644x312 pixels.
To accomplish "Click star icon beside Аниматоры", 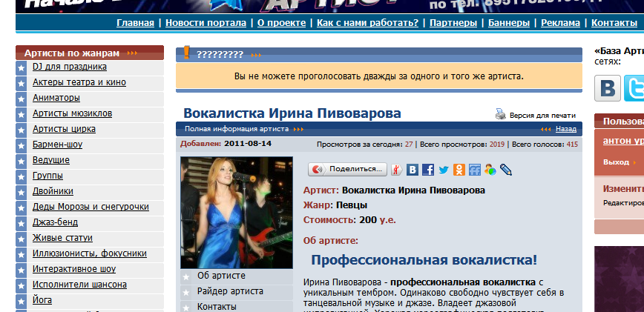I will click(x=21, y=99).
